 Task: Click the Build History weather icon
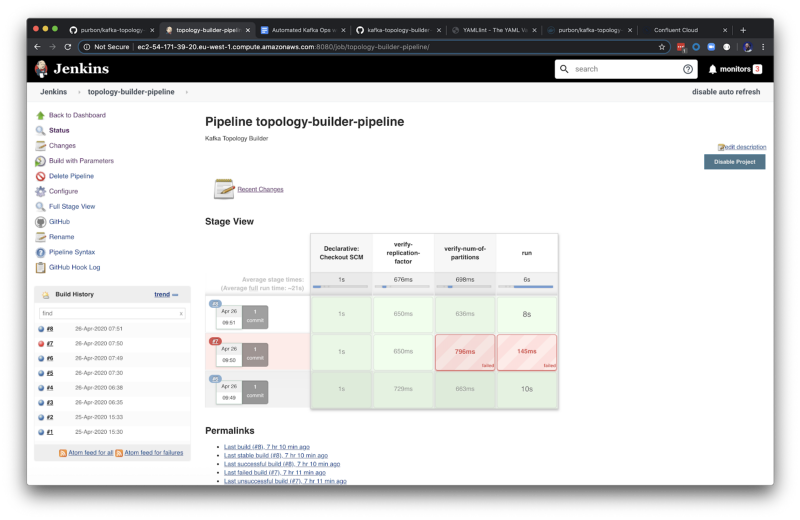45,294
